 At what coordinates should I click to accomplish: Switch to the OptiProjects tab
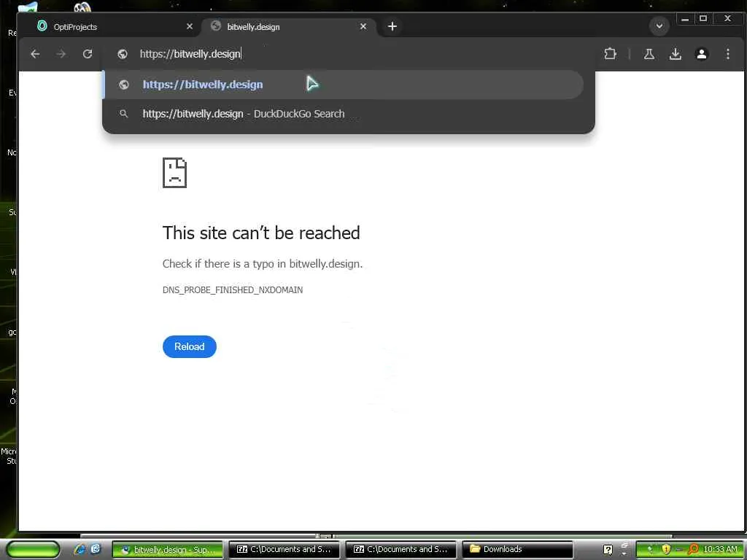[112, 27]
